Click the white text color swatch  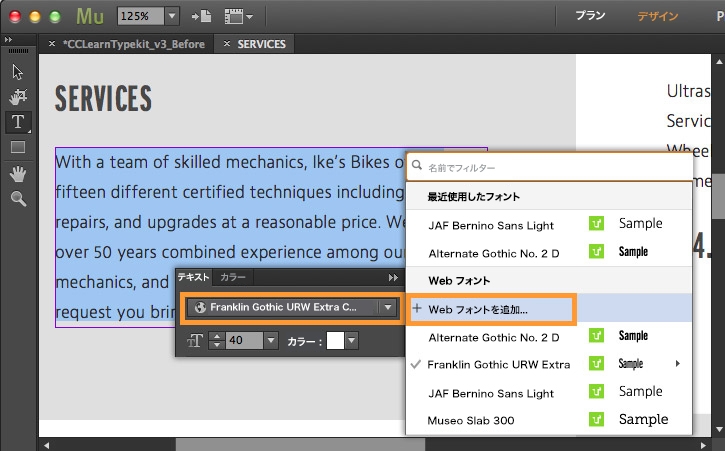[335, 341]
